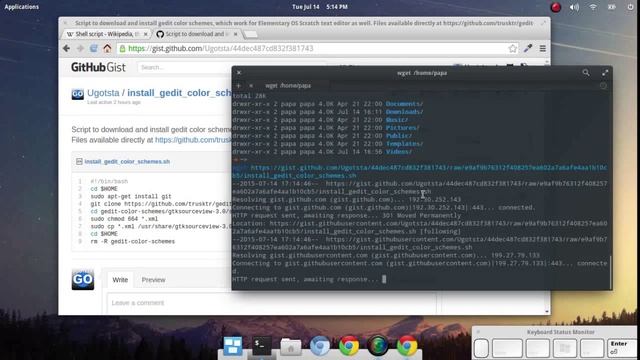Click the Chrome address bar URL
This screenshot has width=640, height=360.
tap(221, 49)
